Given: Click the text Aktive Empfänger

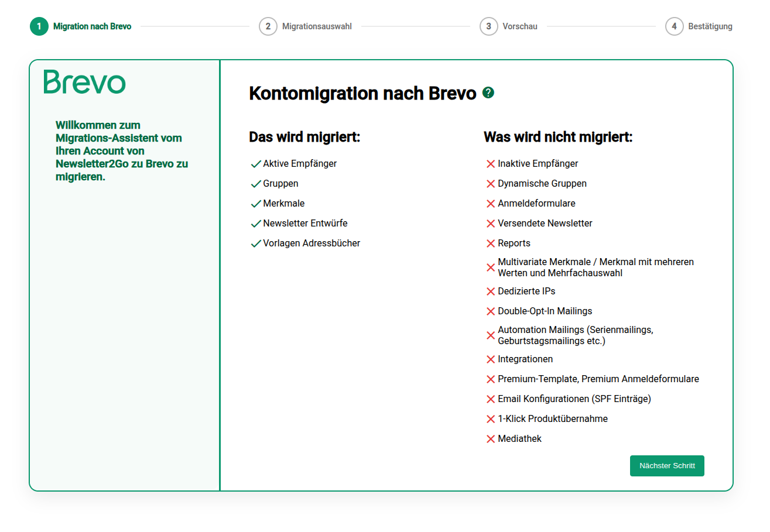Looking at the screenshot, I should pos(300,164).
